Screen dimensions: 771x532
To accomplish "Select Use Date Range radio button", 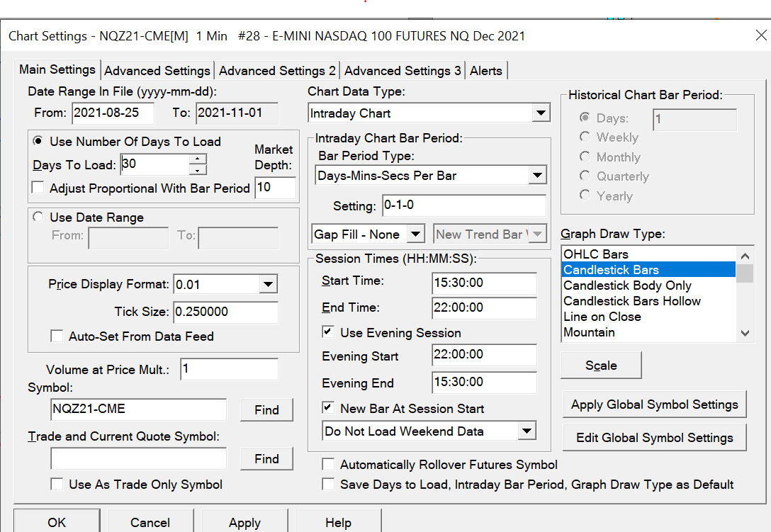I will (x=38, y=217).
